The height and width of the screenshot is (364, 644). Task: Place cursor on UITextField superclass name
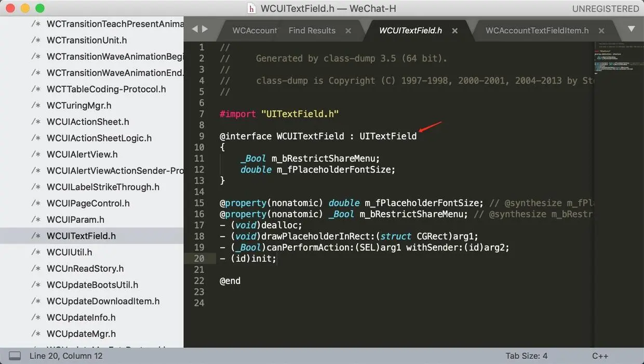tap(388, 136)
